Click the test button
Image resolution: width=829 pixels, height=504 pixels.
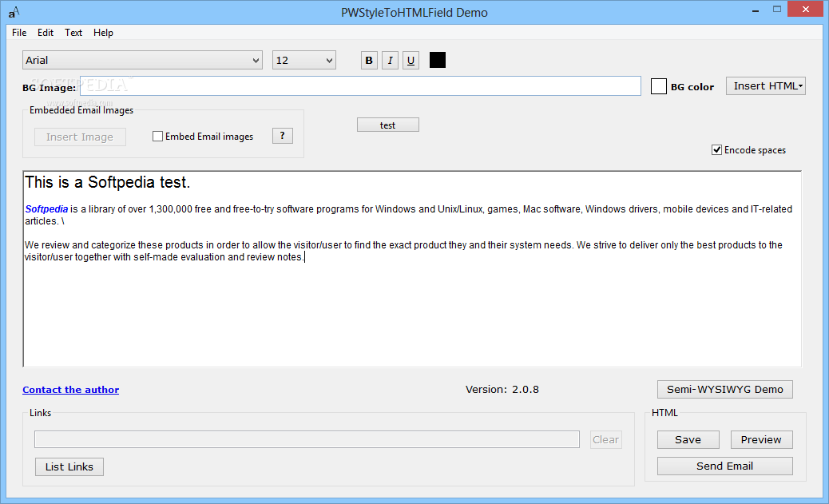[387, 125]
